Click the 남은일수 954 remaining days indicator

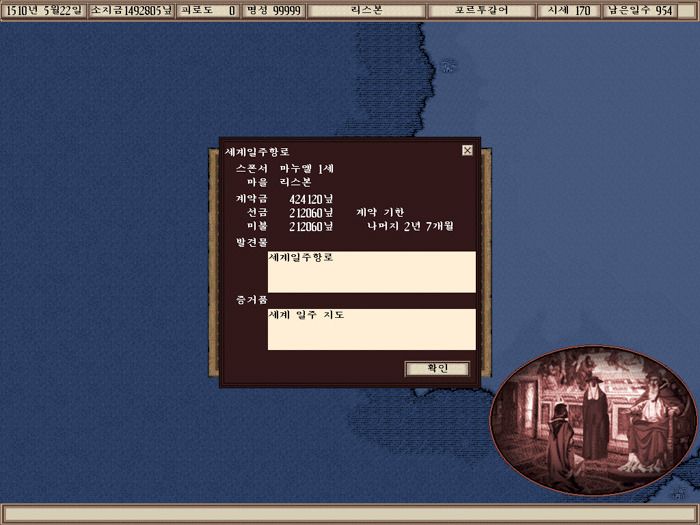640,10
